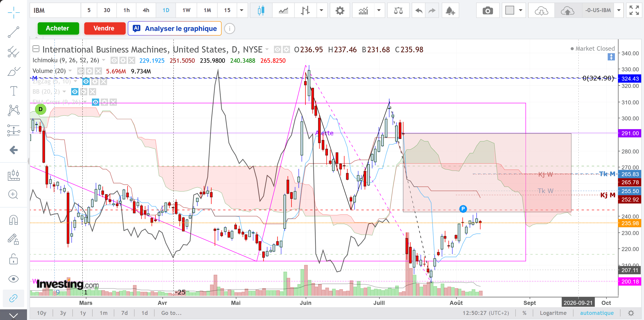The width and height of the screenshot is (644, 320).
Task: Show the hidden BB indicator
Action: (x=75, y=92)
